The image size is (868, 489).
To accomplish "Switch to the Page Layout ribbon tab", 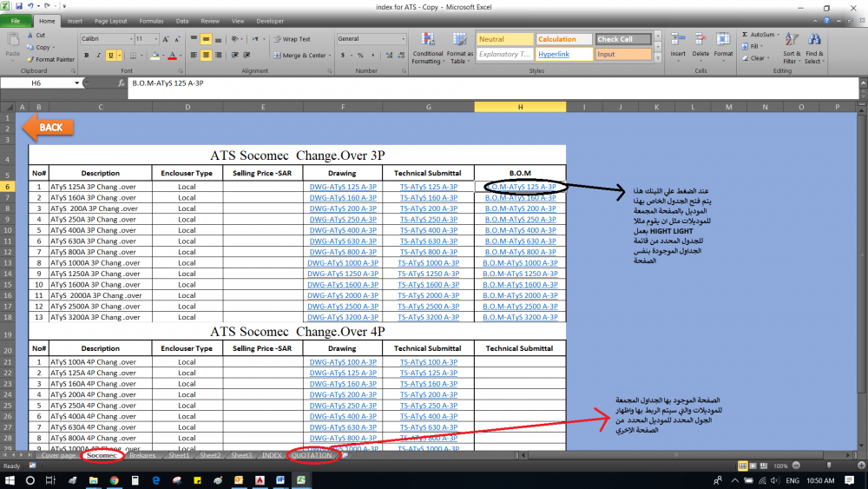I will (111, 21).
